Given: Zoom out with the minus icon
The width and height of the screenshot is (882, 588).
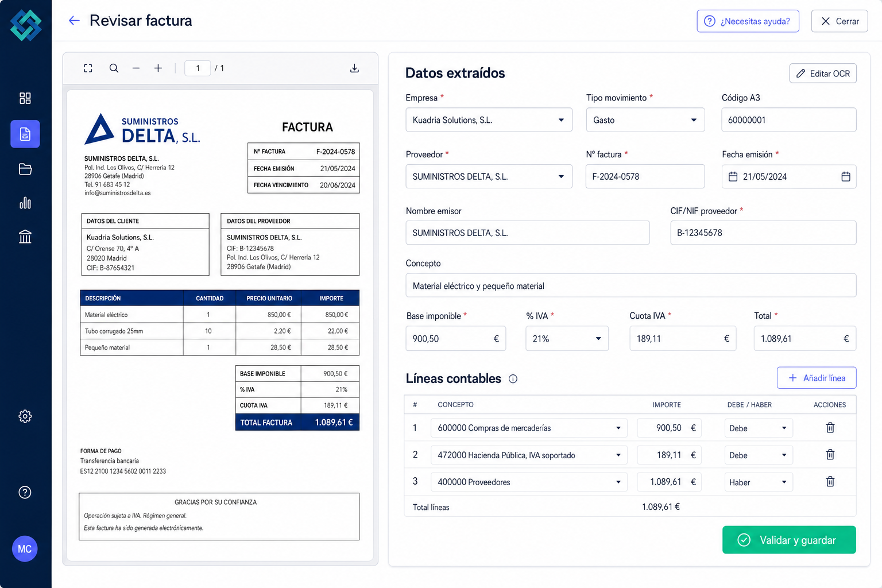Looking at the screenshot, I should (x=136, y=68).
